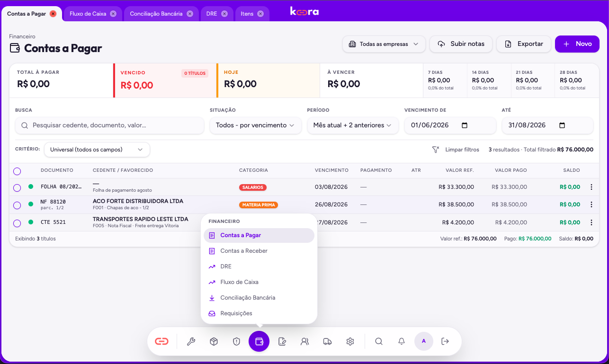Select the NF 88120 row checkbox
The image size is (609, 364).
tap(17, 205)
